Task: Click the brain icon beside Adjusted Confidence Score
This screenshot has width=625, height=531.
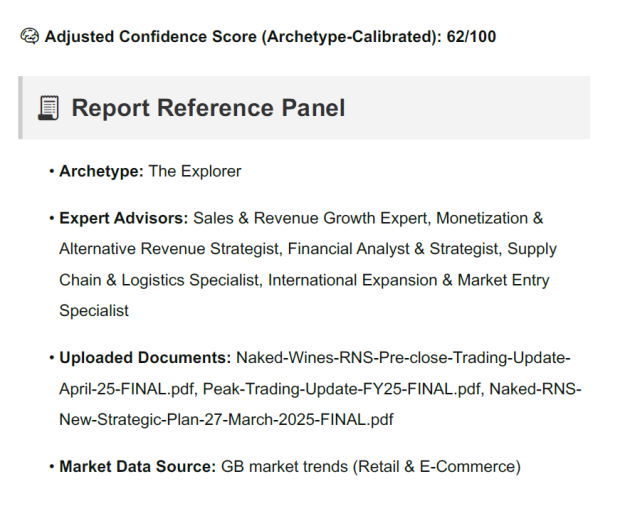Action: 29,37
